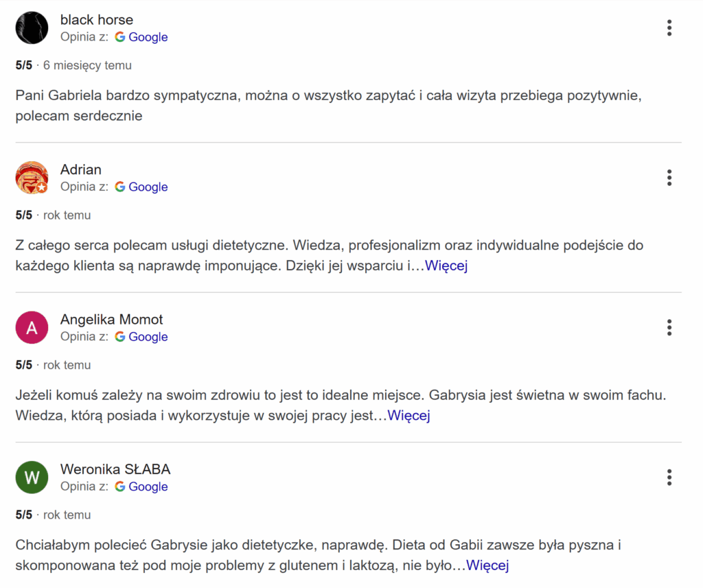Open Google link under black horse
The image size is (703, 588).
click(148, 37)
